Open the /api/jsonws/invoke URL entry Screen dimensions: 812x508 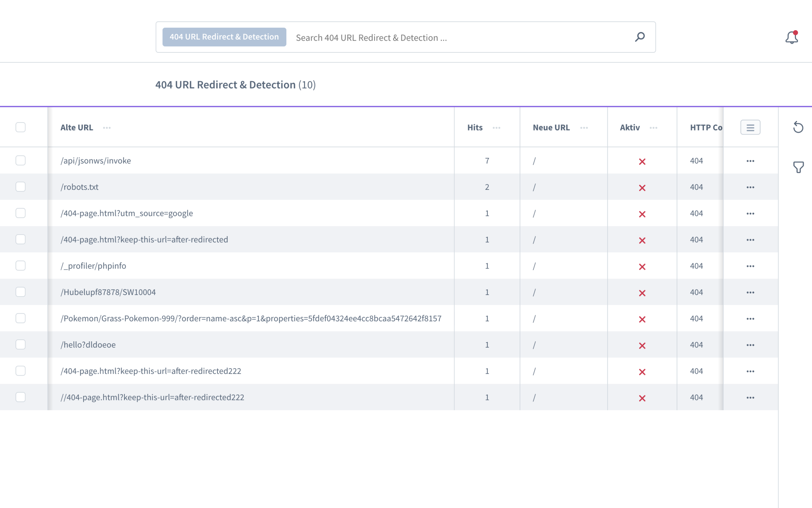(x=95, y=161)
